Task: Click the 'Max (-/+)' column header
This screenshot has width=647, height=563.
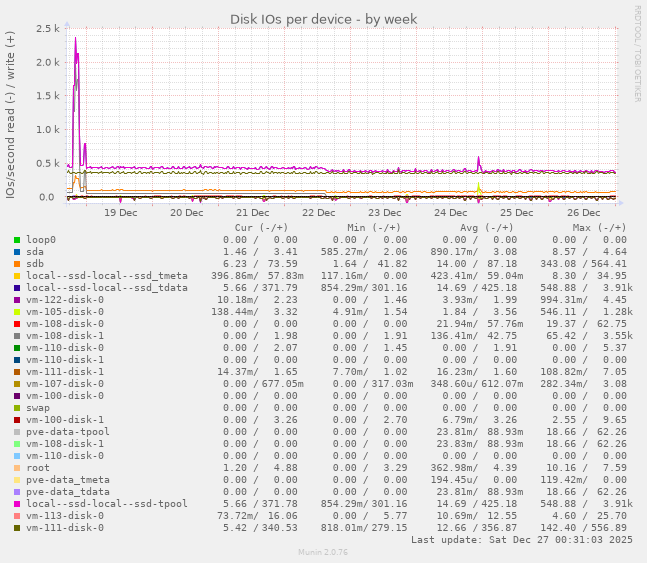Action: click(600, 228)
